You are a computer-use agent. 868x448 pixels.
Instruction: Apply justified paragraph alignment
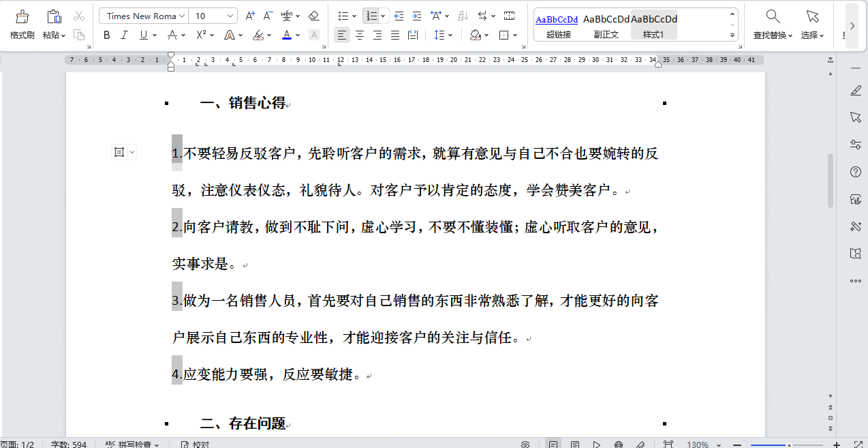(394, 35)
